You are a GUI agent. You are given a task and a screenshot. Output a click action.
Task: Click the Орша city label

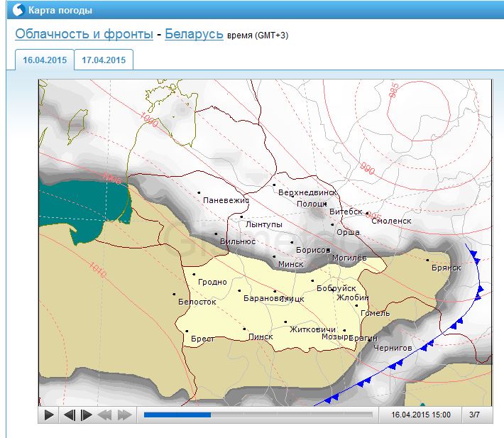pyautogui.click(x=348, y=232)
